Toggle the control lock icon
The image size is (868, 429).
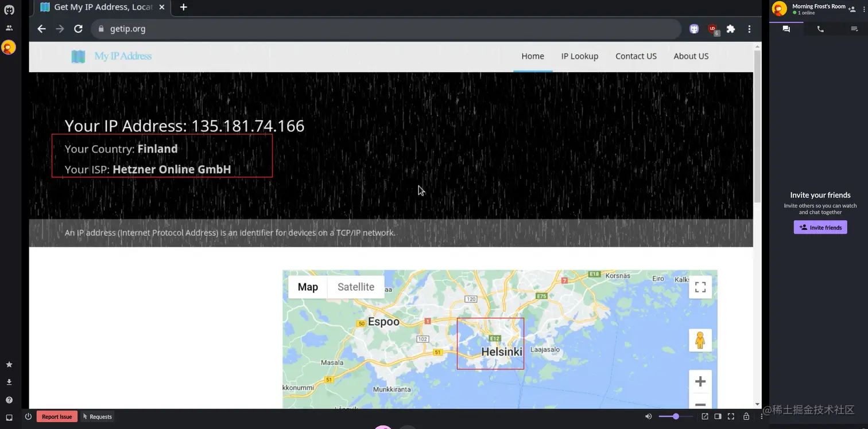click(746, 416)
